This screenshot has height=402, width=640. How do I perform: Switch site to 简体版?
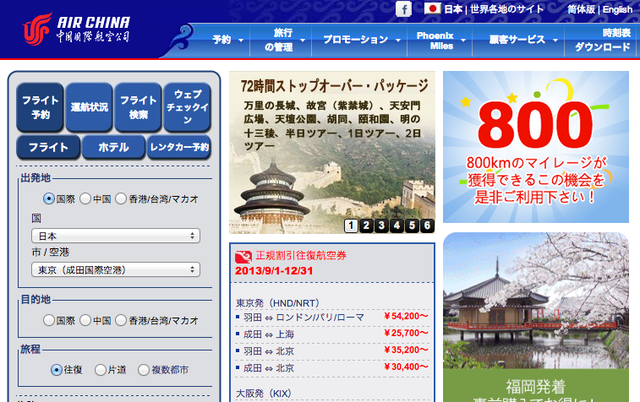581,9
